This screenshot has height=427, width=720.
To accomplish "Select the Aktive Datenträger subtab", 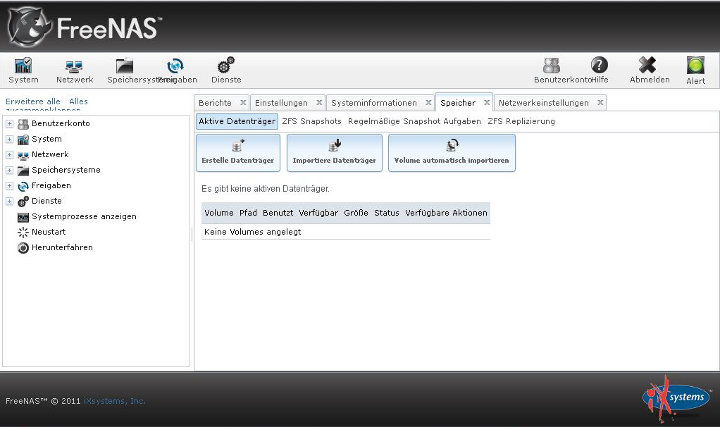I will coord(237,121).
